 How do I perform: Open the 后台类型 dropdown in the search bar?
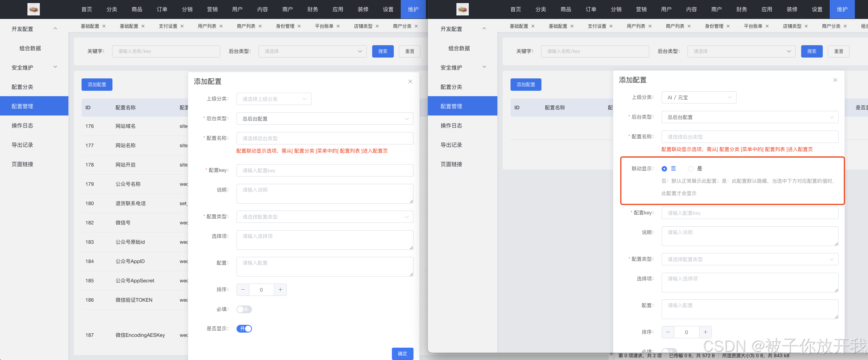click(x=312, y=51)
